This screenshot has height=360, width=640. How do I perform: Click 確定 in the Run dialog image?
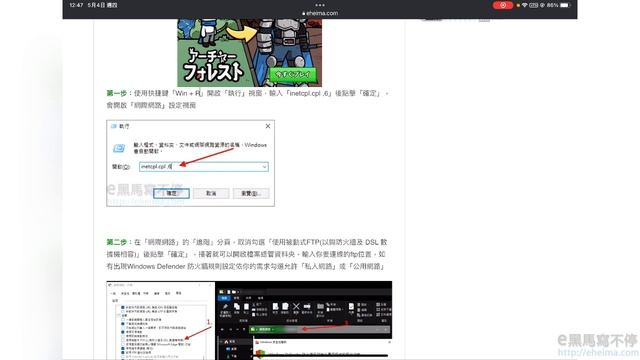click(171, 193)
